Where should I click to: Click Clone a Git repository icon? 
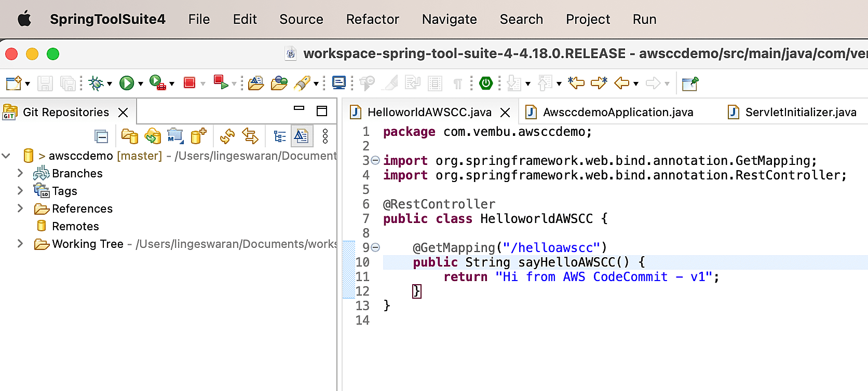(153, 136)
